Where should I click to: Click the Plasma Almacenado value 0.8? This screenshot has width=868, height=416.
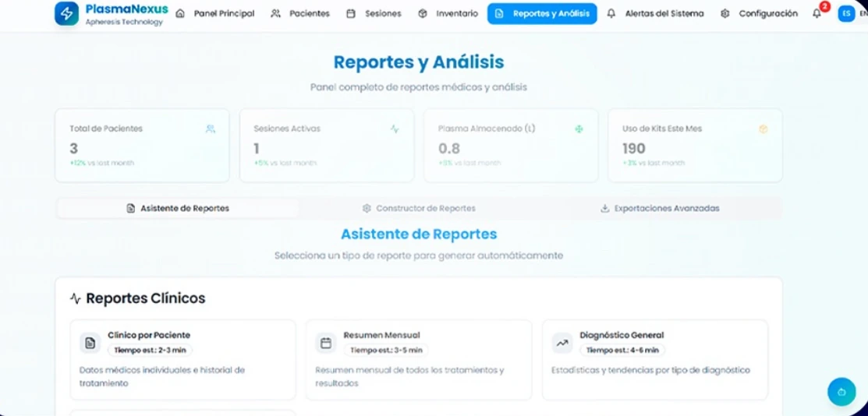tap(449, 148)
